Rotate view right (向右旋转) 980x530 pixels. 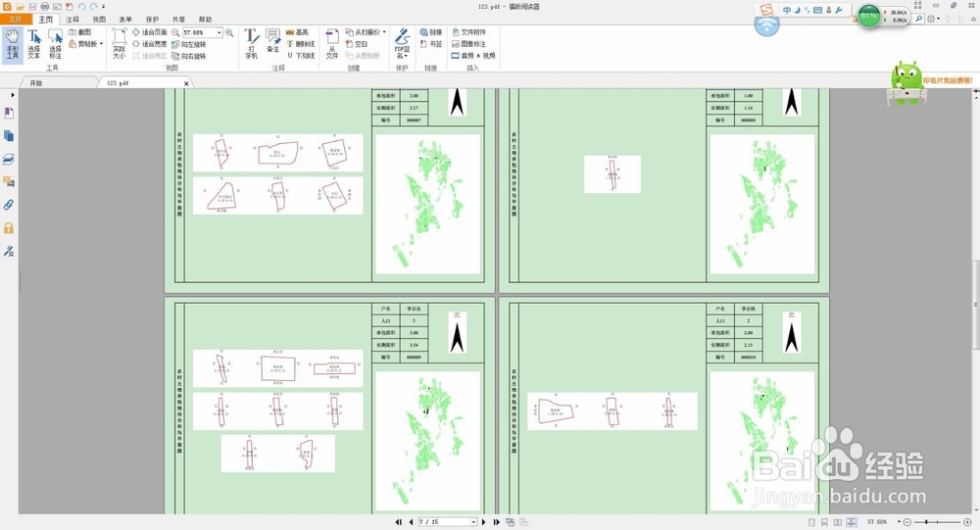click(x=189, y=56)
